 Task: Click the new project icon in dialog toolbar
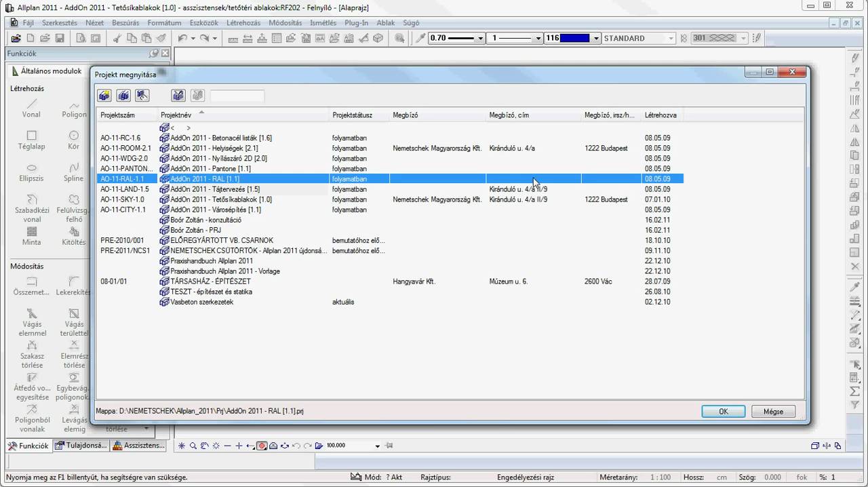(x=104, y=96)
